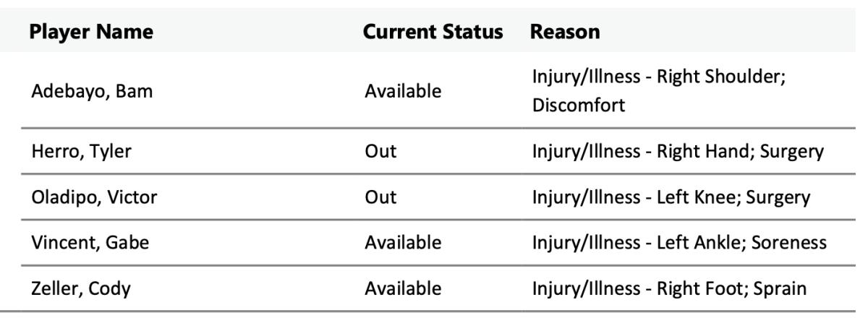Click the Current Status column header
Image resolution: width=868 pixels, height=331 pixels.
tap(433, 33)
